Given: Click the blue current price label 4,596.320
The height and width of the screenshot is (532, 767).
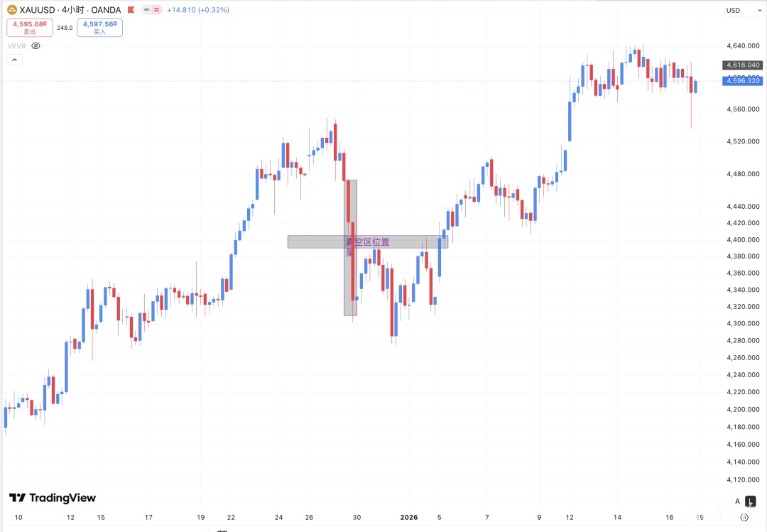Looking at the screenshot, I should 743,81.
